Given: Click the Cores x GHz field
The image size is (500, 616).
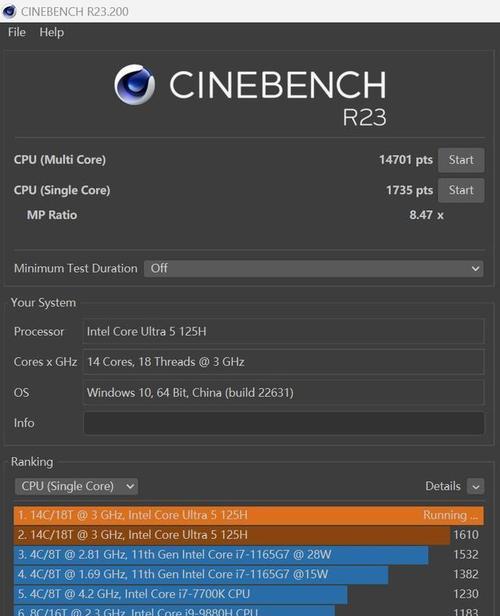Looking at the screenshot, I should coord(284,362).
